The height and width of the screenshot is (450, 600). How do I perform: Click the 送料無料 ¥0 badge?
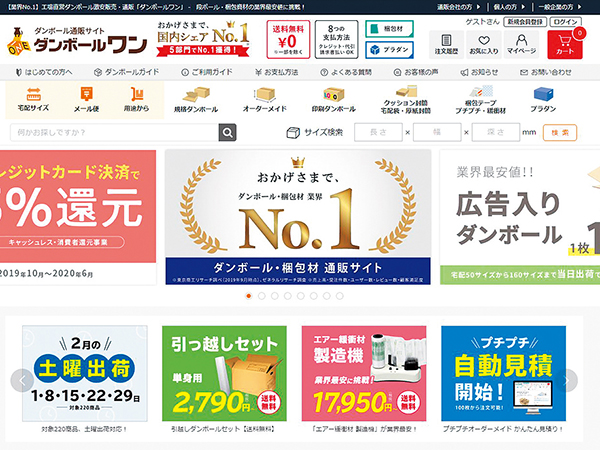pos(288,40)
